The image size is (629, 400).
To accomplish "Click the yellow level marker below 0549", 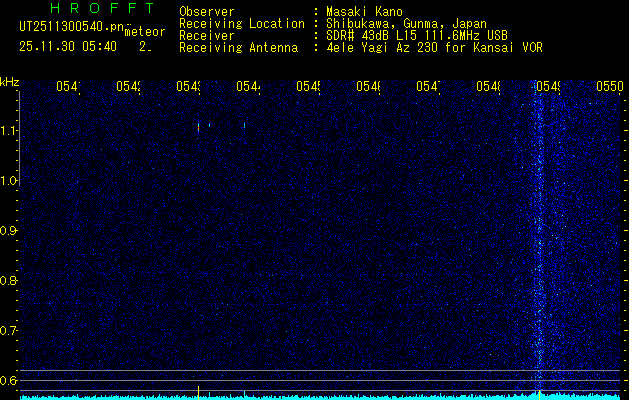I will tap(540, 394).
